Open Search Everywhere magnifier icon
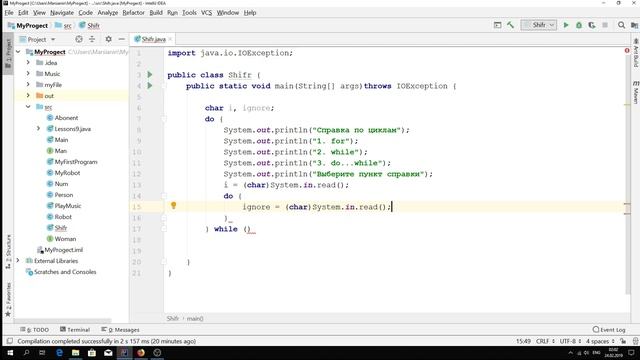The height and width of the screenshot is (360, 640). [x=621, y=25]
